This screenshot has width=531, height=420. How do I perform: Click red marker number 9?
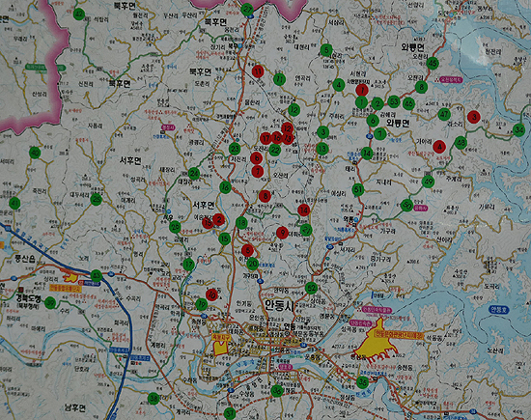[x=282, y=233]
